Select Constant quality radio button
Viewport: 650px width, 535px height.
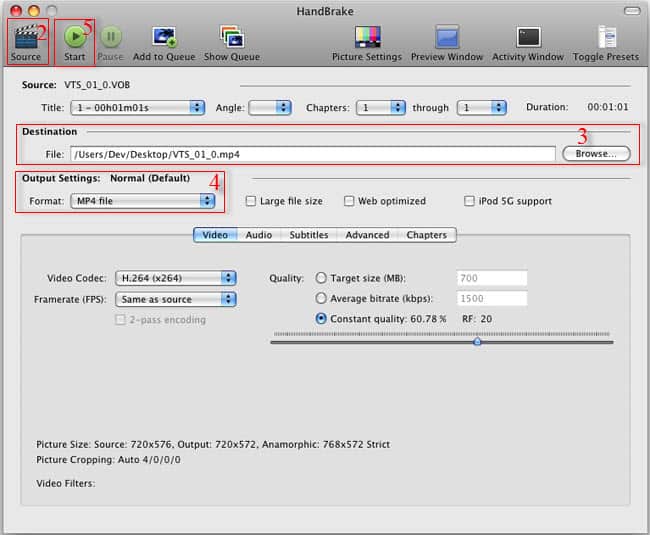[x=321, y=318]
